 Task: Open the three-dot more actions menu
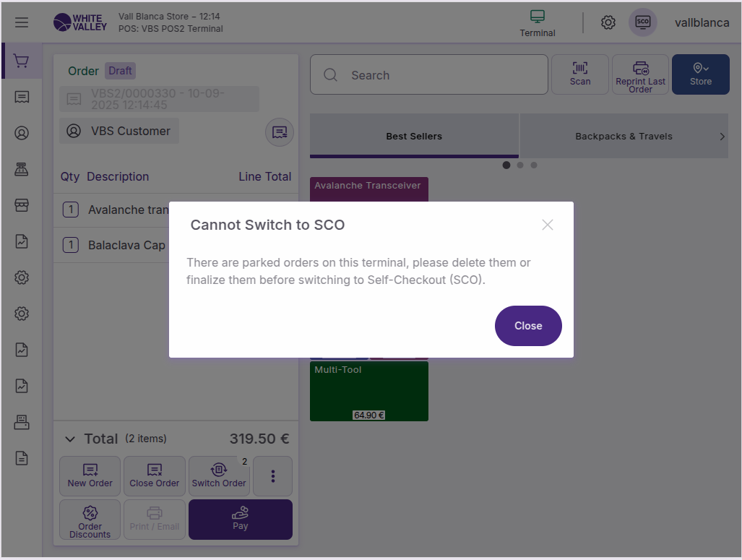tap(272, 475)
